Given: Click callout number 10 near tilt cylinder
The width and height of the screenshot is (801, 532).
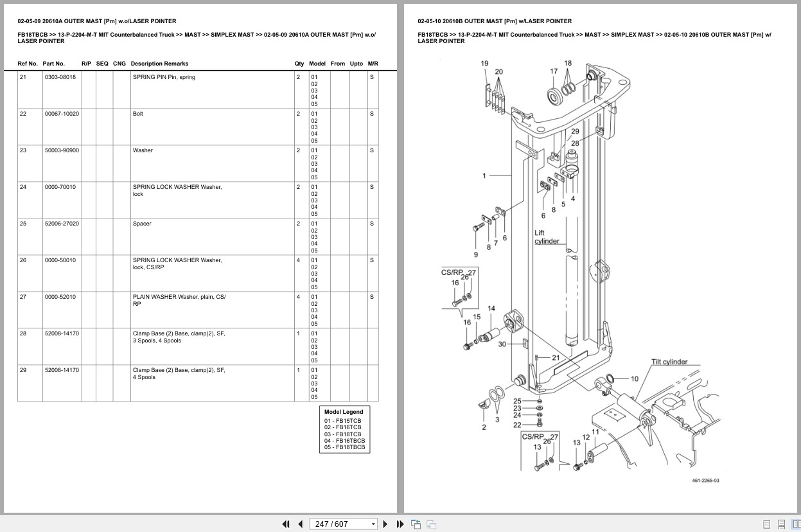Looking at the screenshot, I should (x=635, y=378).
